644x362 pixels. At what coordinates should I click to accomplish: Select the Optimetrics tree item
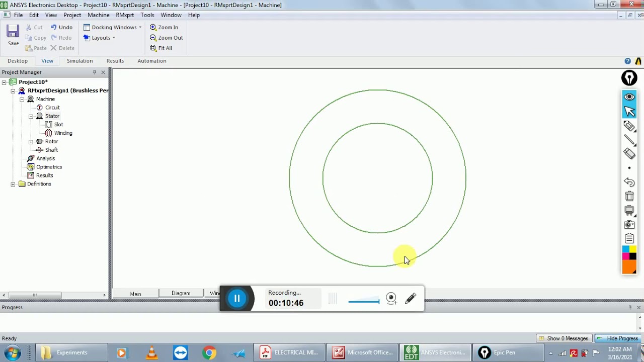click(x=49, y=167)
